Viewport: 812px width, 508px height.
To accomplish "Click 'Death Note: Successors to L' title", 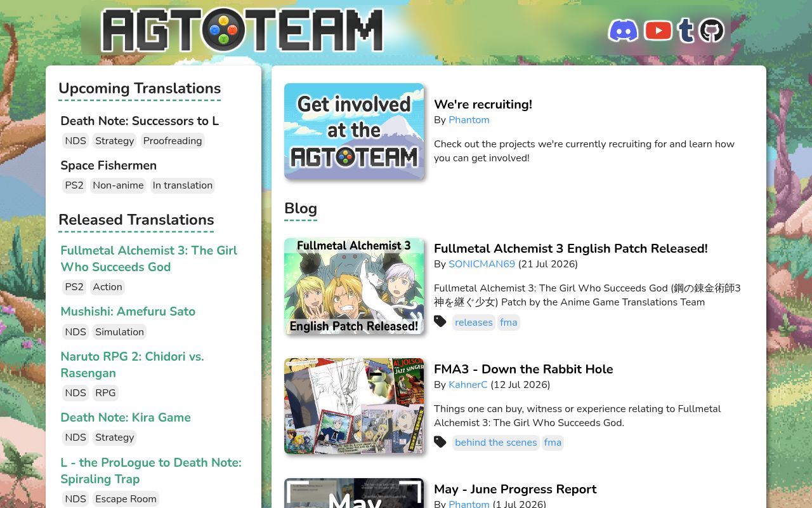I will 140,121.
